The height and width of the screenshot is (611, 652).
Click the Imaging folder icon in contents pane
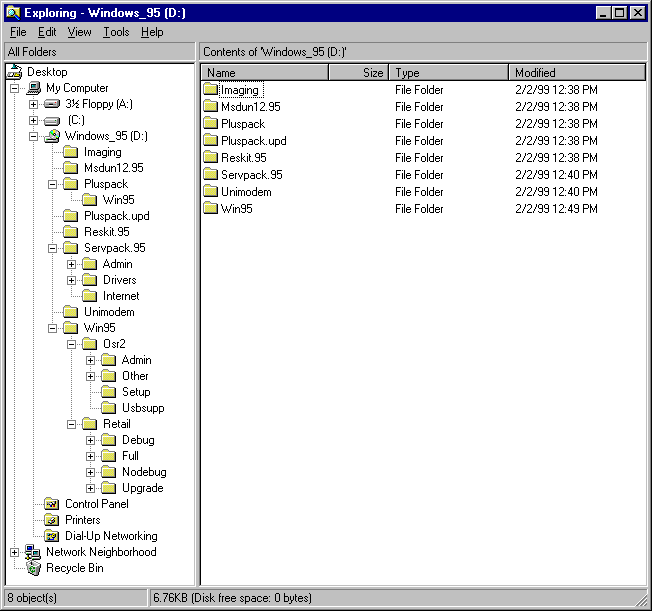coord(211,89)
